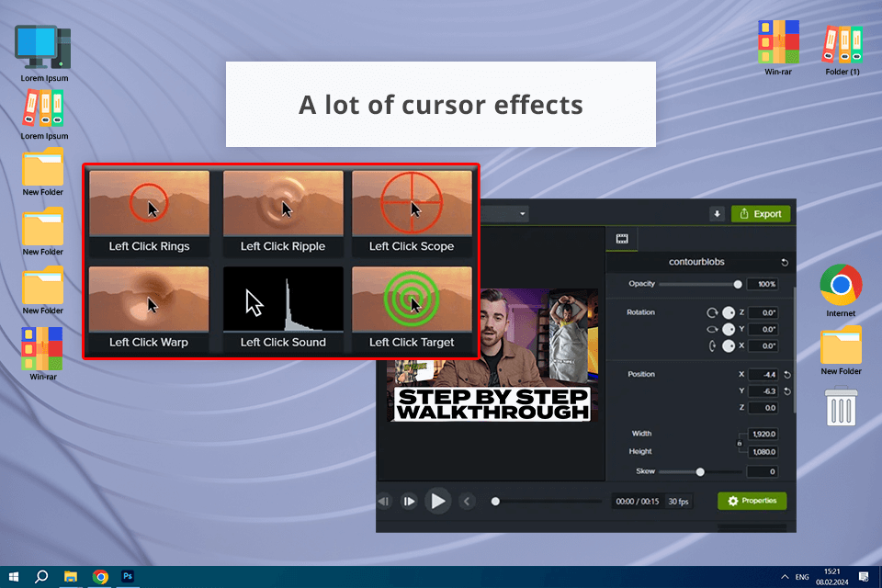Click the X rotation arrow icon
Screen dimensions: 882x588
pyautogui.click(x=712, y=346)
